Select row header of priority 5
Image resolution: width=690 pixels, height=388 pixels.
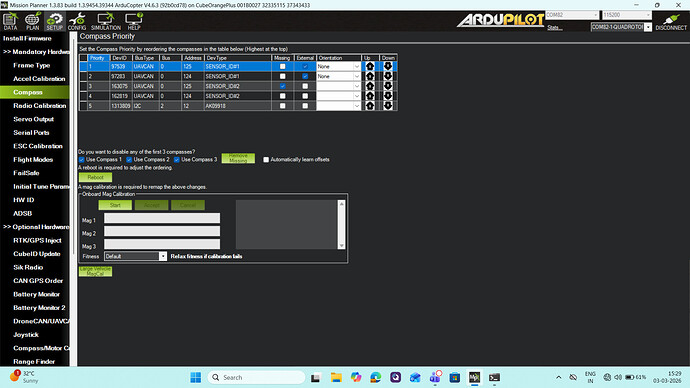coord(83,106)
